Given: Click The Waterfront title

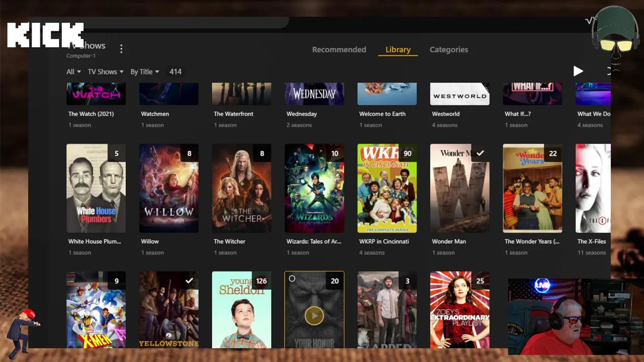Looking at the screenshot, I should pos(233,114).
